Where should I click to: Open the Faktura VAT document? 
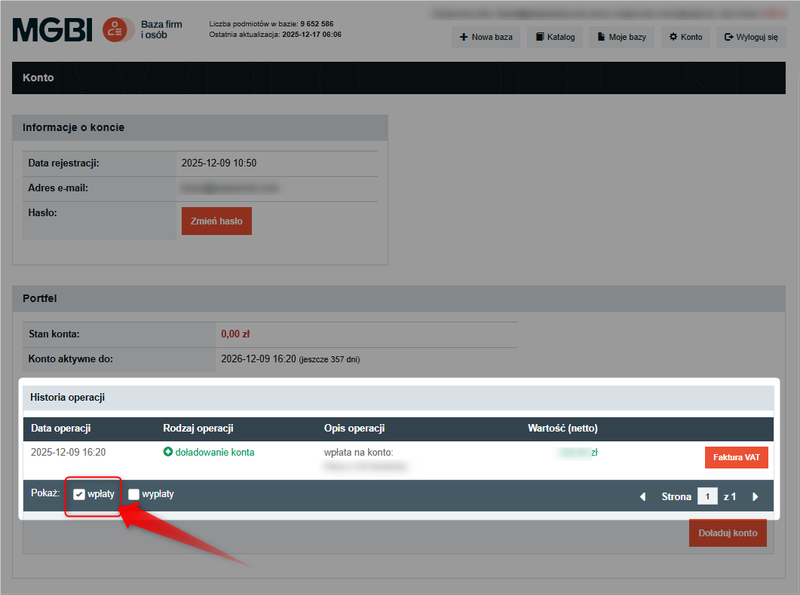(736, 457)
